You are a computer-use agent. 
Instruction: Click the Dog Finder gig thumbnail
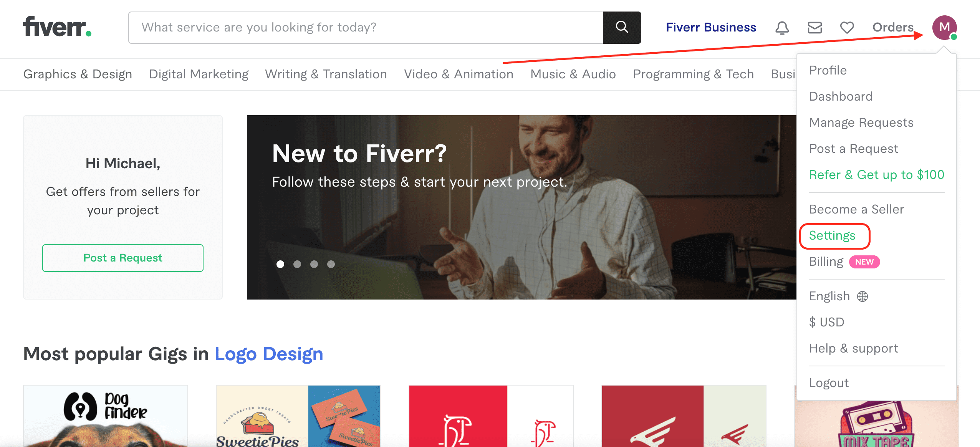click(106, 416)
